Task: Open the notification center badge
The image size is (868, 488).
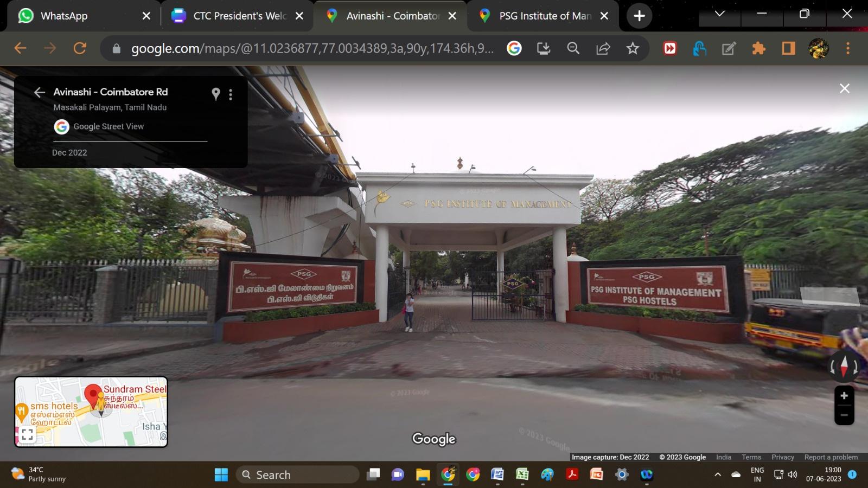Action: click(852, 474)
